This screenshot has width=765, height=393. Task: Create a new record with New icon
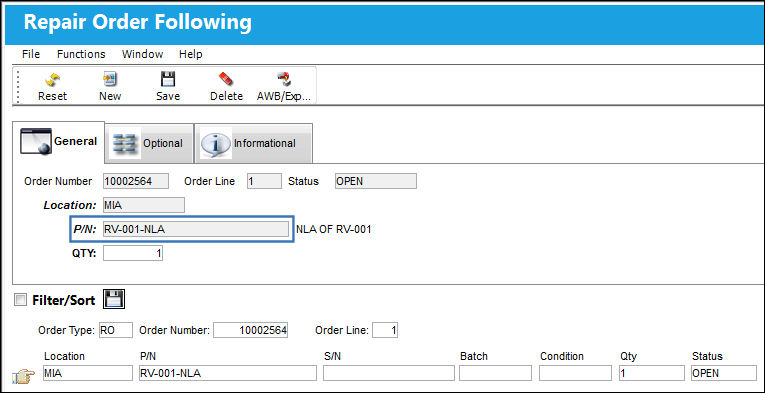109,79
